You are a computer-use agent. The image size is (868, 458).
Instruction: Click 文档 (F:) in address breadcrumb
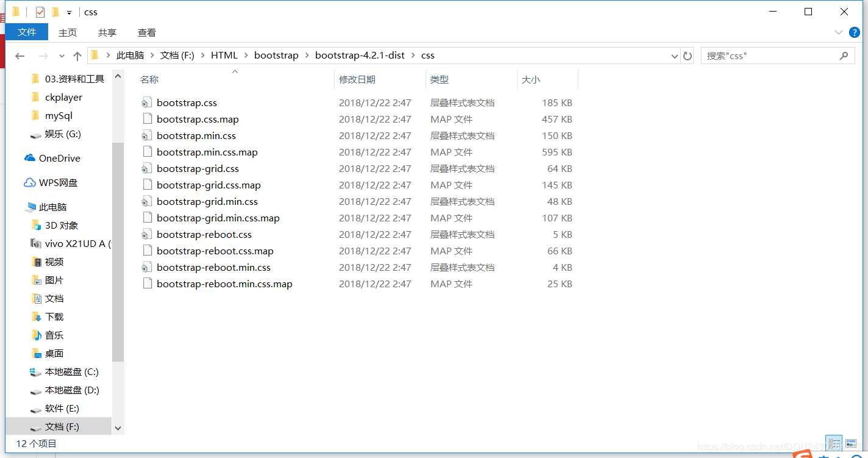177,55
